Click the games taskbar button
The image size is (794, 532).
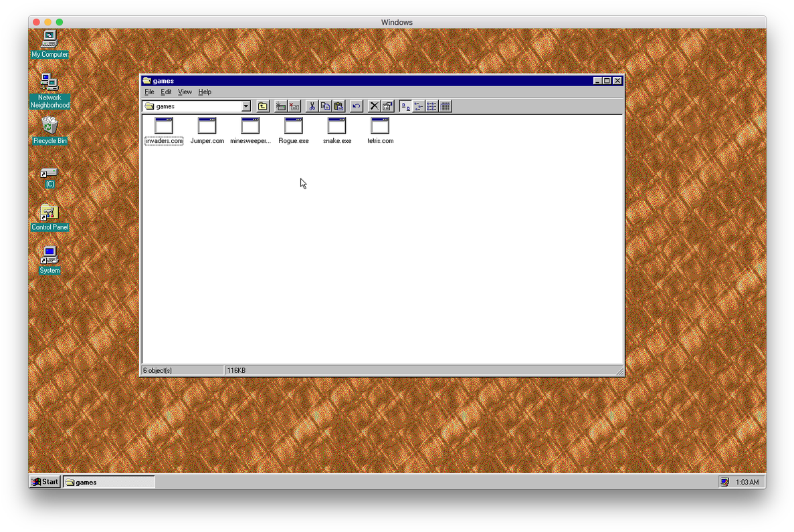(109, 482)
